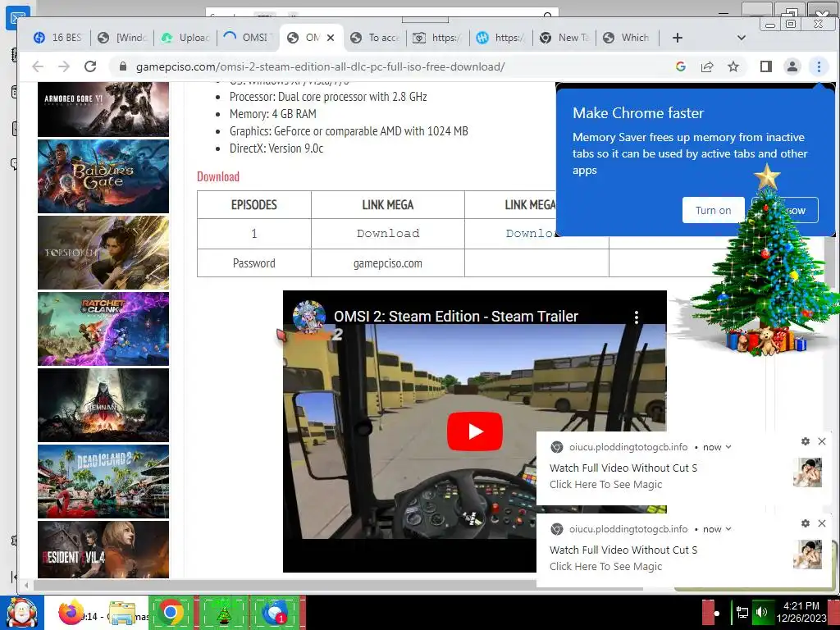The height and width of the screenshot is (630, 840).
Task: Open the Remnant game thumbnail
Action: (103, 405)
